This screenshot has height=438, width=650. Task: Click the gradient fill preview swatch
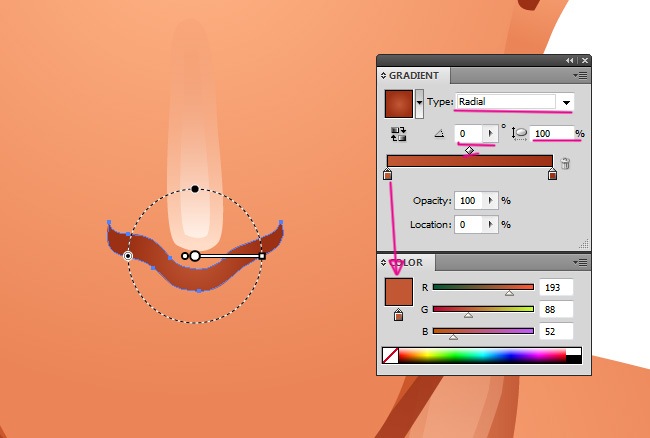coord(399,103)
